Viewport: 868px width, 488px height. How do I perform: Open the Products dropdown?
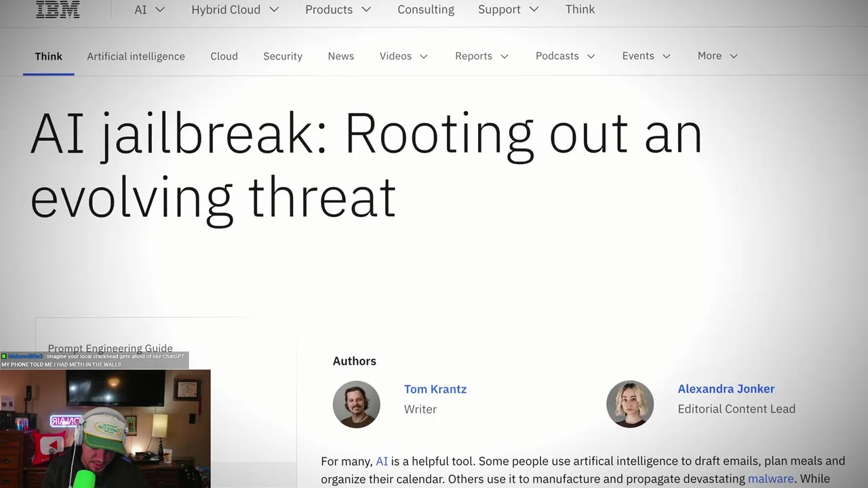point(338,9)
